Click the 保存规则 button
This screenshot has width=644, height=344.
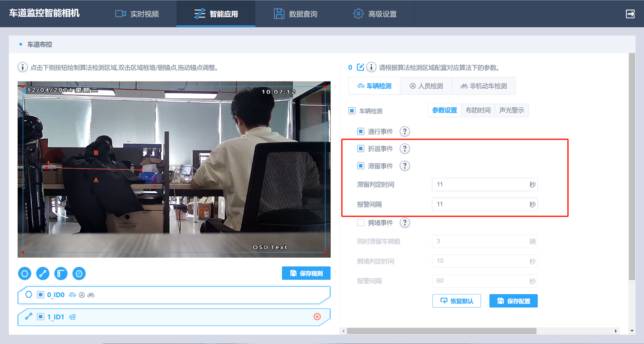point(306,273)
